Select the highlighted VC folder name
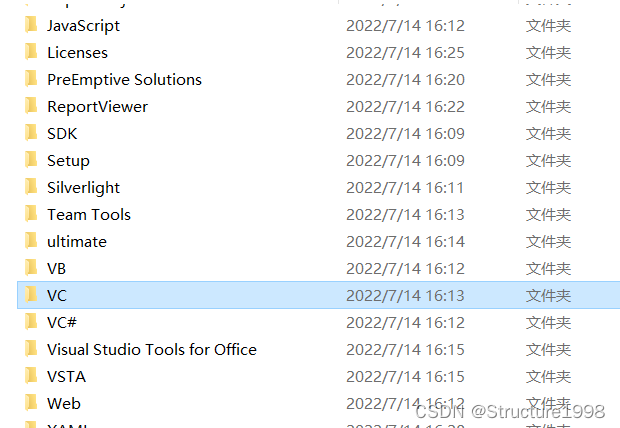This screenshot has height=428, width=620. pos(57,295)
